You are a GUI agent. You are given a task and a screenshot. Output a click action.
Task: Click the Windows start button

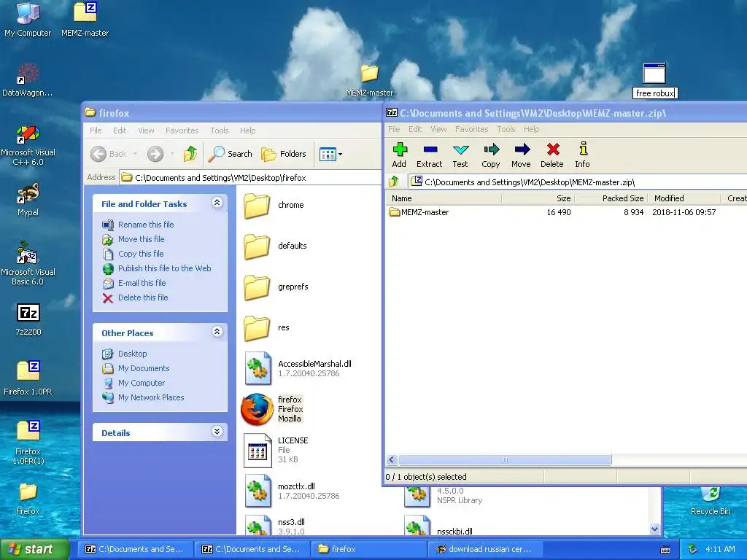34,550
